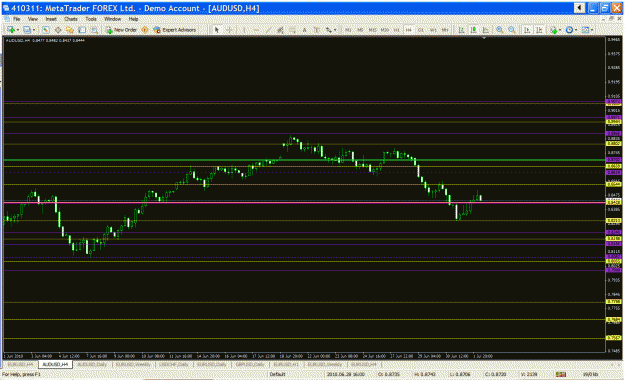625x380 pixels.
Task: Expand the New Chart dropdown arrow
Action: point(17,30)
